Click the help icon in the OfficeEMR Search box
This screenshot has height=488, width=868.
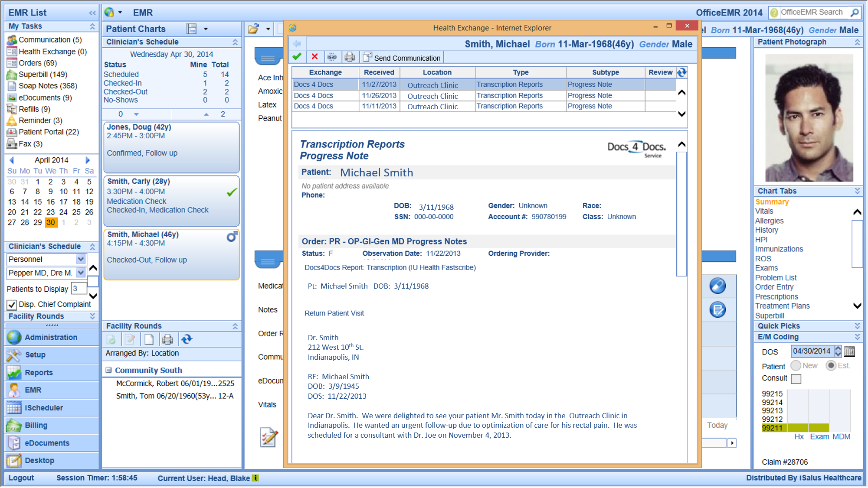(774, 13)
